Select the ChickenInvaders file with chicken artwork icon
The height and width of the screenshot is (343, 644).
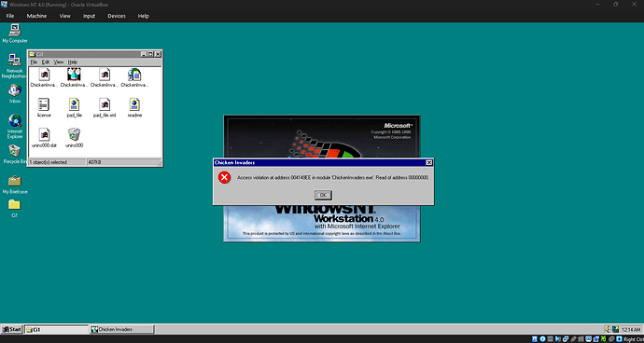[74, 75]
